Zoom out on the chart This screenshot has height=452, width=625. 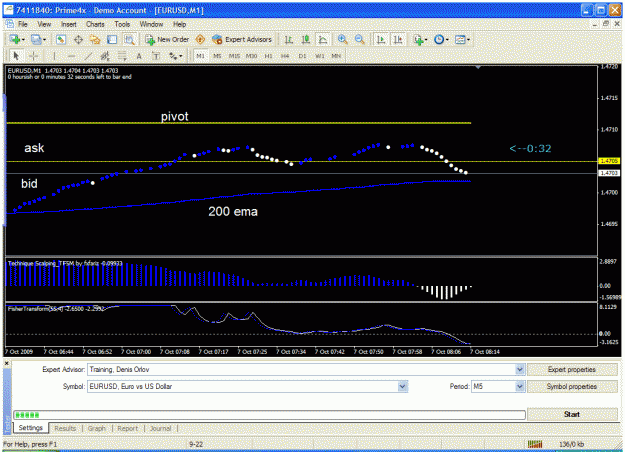point(359,39)
